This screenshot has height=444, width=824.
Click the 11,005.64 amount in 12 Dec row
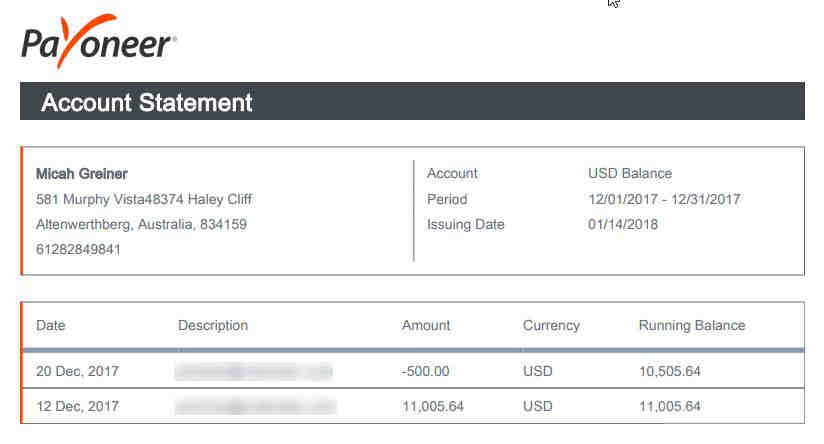[432, 406]
